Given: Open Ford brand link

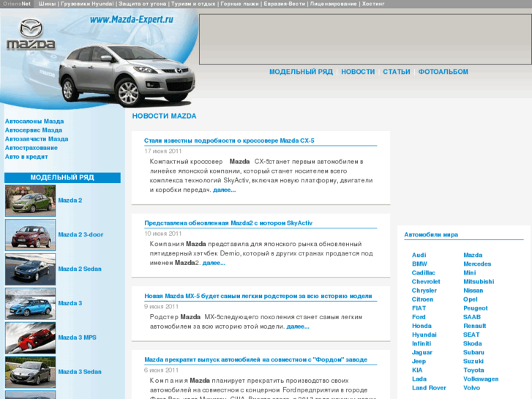Looking at the screenshot, I should coord(419,317).
